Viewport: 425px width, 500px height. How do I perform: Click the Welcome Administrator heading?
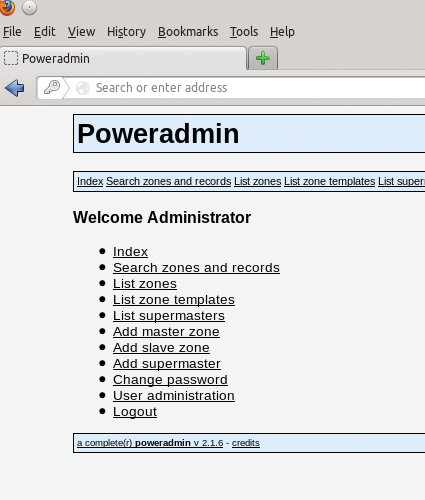162,217
